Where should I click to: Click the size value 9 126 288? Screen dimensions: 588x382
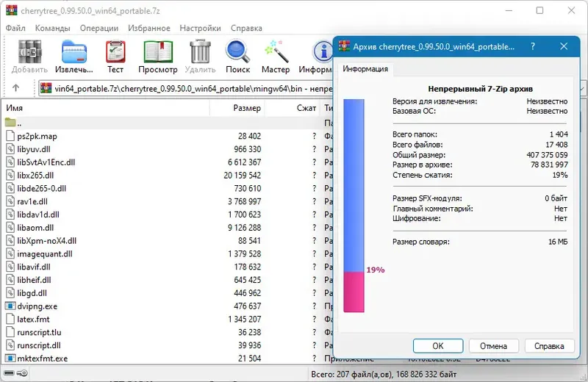(245, 228)
